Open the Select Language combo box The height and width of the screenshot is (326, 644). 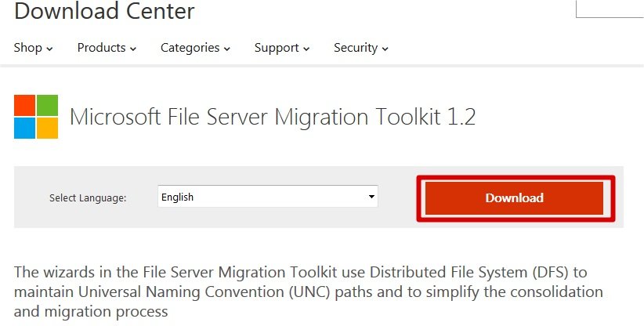coord(267,197)
